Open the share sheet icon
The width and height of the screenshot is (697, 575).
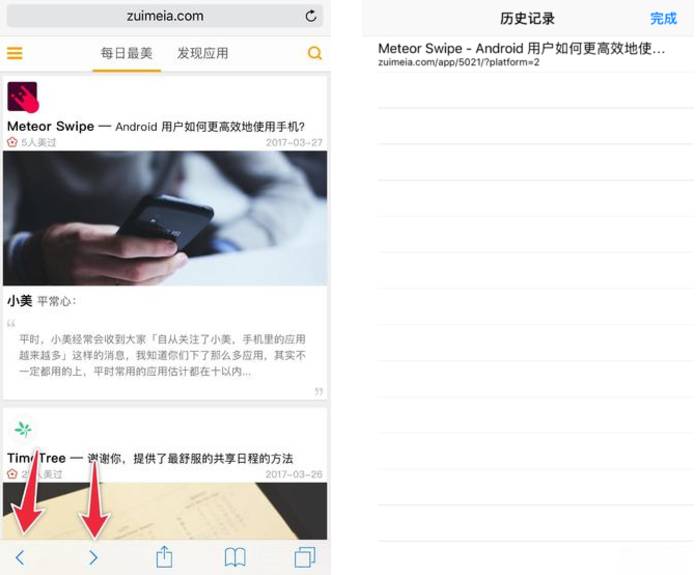point(164,556)
